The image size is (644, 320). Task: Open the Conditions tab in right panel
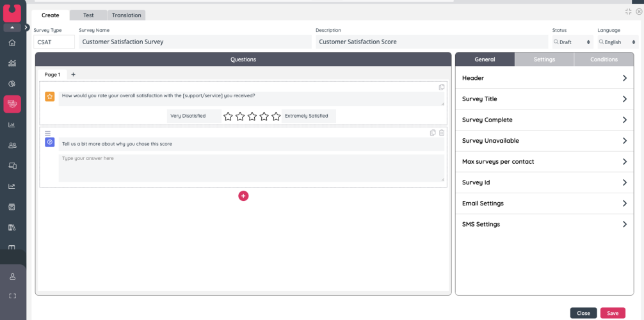pyautogui.click(x=603, y=60)
